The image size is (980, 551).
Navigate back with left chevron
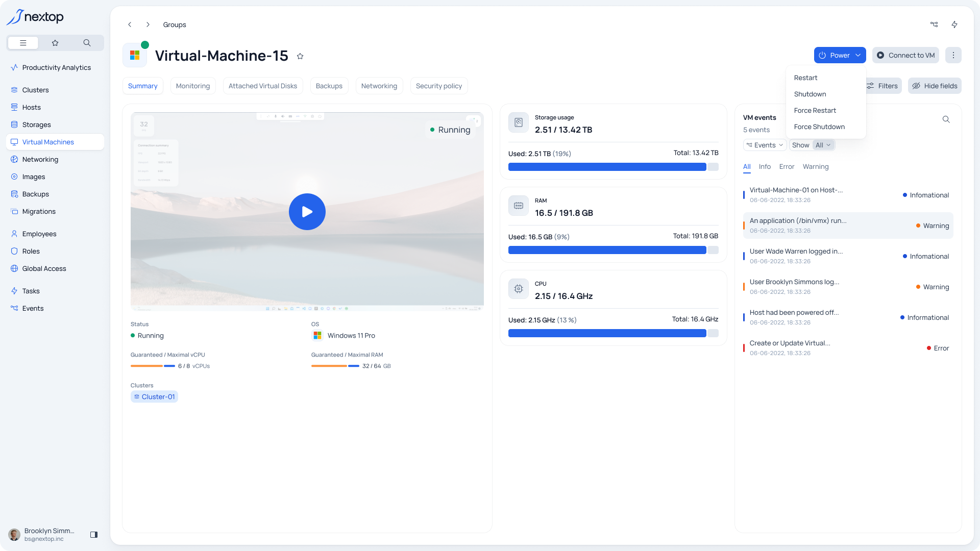pos(130,24)
